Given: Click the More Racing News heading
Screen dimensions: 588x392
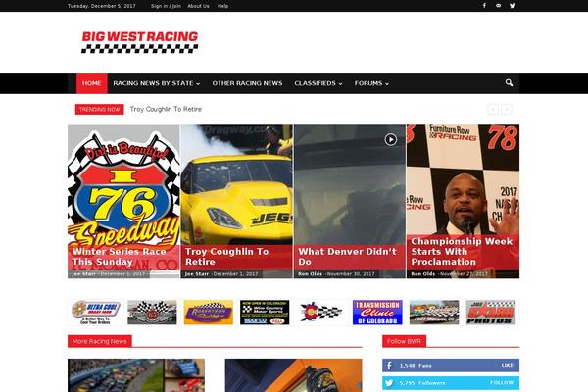Looking at the screenshot, I should click(x=99, y=341).
